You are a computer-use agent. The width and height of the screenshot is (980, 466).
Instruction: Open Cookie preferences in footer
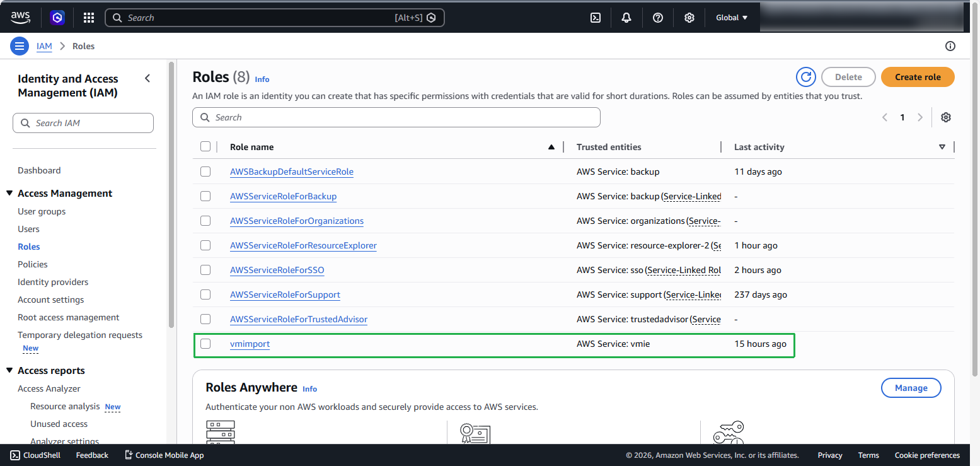tap(927, 455)
